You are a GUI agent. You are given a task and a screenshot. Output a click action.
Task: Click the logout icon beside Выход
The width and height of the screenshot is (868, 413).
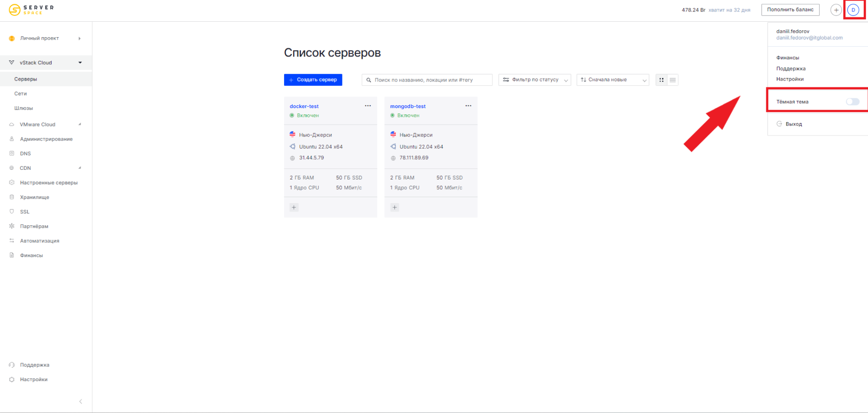[779, 124]
